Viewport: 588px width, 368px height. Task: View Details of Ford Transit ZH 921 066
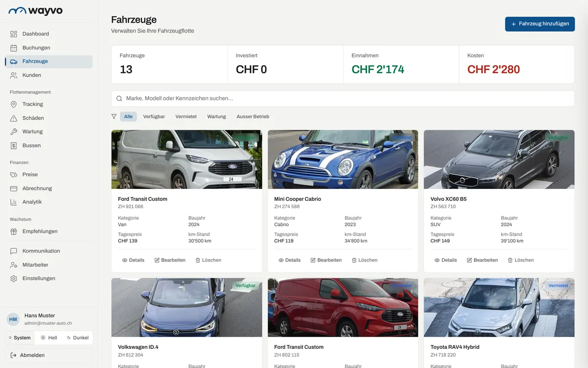tap(133, 260)
